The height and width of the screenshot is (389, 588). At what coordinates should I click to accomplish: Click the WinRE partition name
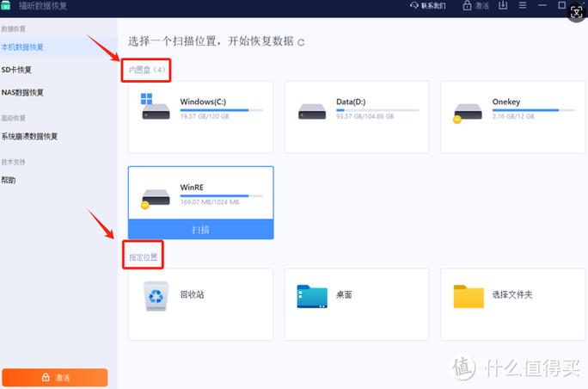point(192,188)
